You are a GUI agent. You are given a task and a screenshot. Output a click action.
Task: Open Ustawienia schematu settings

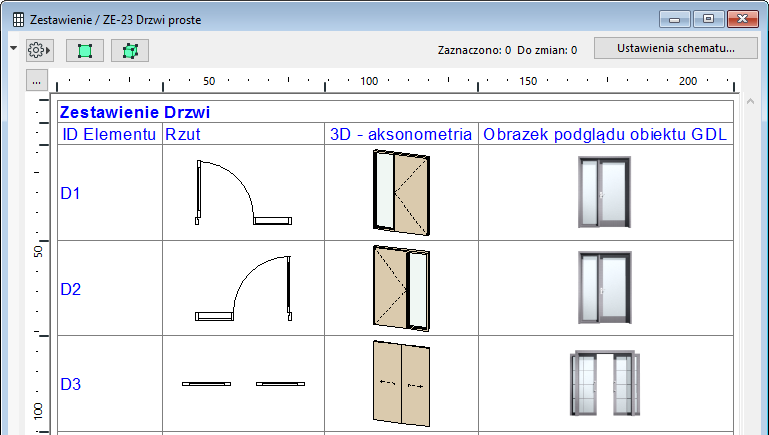[x=676, y=48]
